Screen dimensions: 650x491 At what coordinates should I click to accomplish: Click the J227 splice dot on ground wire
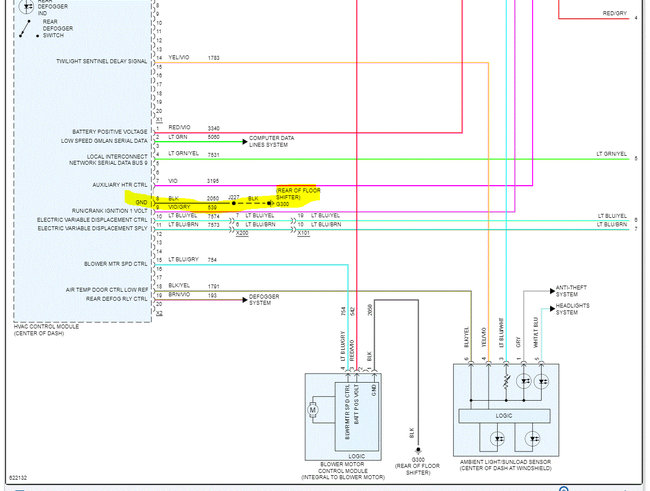click(233, 204)
